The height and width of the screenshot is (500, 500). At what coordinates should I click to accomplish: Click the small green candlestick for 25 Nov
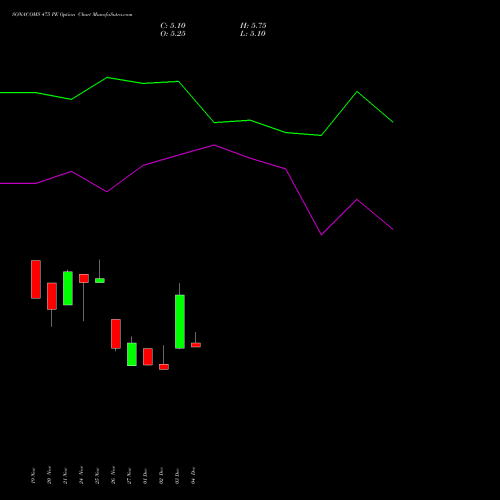(100, 280)
